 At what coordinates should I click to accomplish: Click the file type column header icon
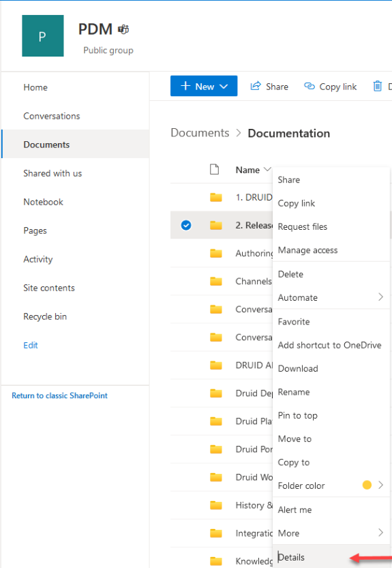pos(215,170)
